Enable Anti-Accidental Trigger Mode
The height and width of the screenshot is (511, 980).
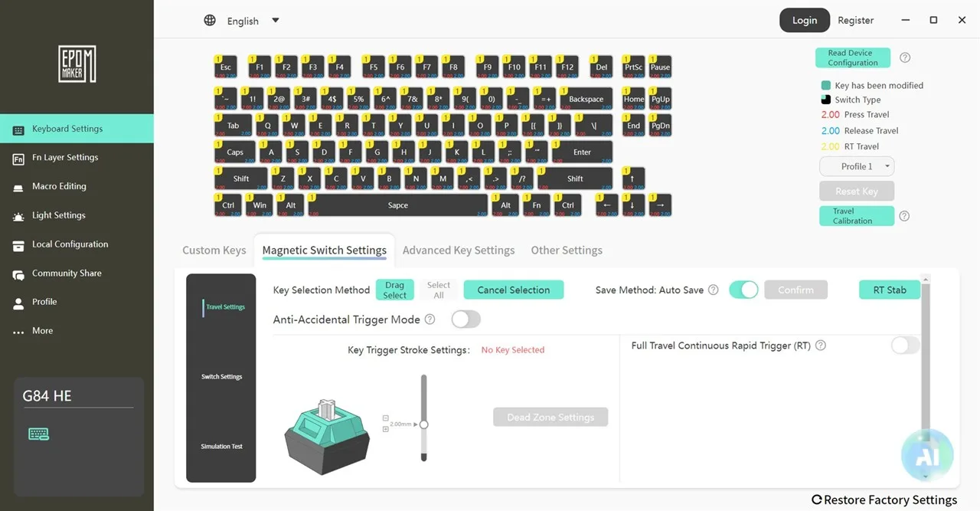(465, 319)
